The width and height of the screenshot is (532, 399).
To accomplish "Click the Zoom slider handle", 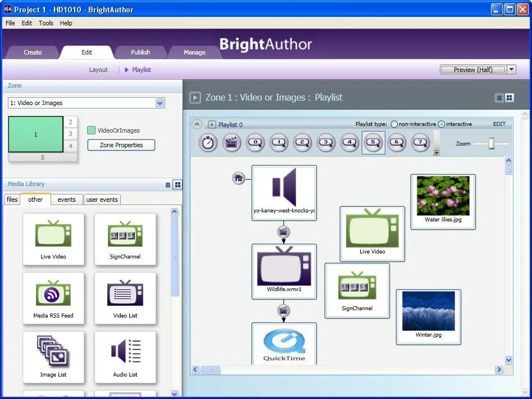I will [x=491, y=143].
